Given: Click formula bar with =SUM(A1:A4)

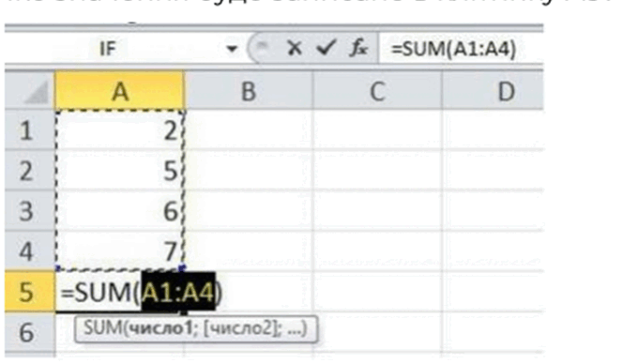Looking at the screenshot, I should [461, 49].
